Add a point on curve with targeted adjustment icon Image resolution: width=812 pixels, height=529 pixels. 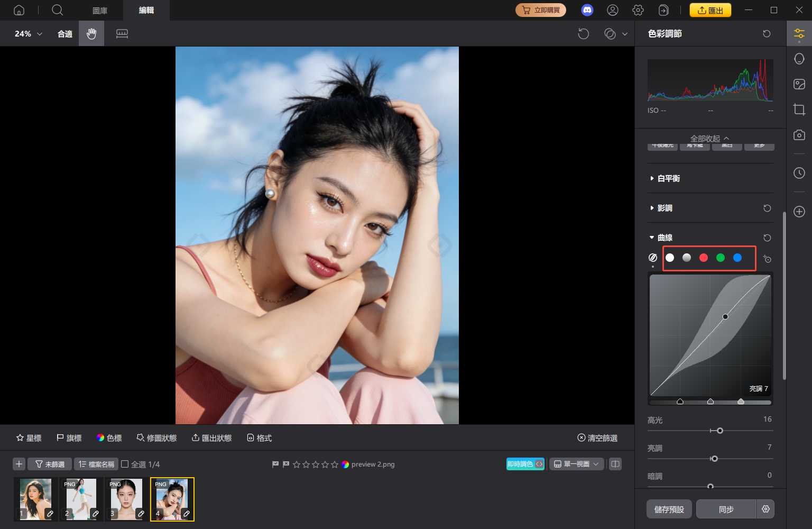tap(767, 259)
